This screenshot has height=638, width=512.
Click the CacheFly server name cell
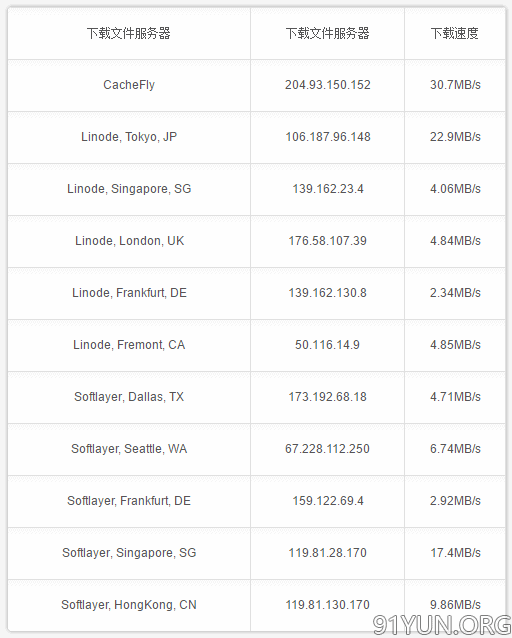click(129, 85)
